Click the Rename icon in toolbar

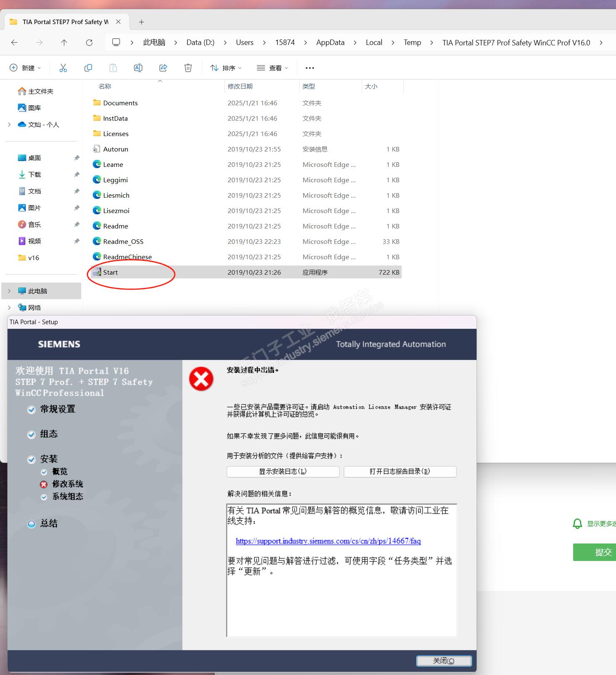tap(138, 68)
